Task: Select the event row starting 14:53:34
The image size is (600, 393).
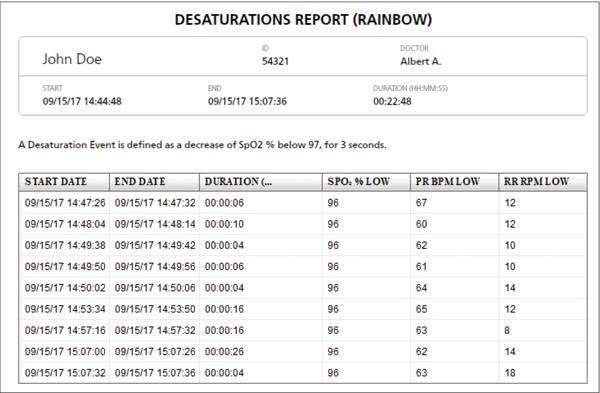Action: (303, 309)
